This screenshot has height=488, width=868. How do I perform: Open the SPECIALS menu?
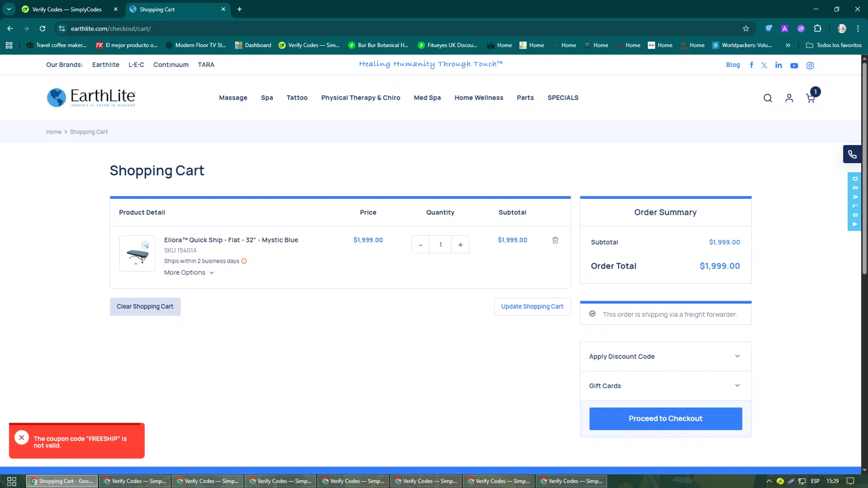click(x=563, y=98)
